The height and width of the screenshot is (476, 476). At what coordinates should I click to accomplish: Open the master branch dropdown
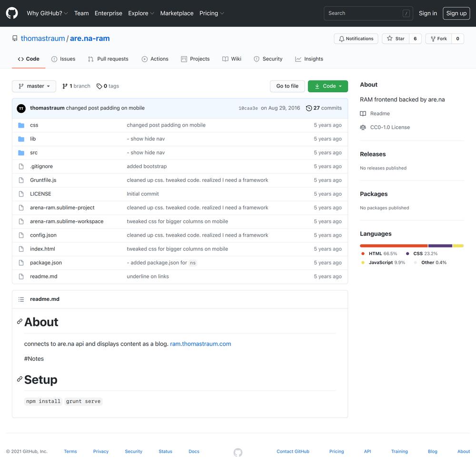click(34, 86)
